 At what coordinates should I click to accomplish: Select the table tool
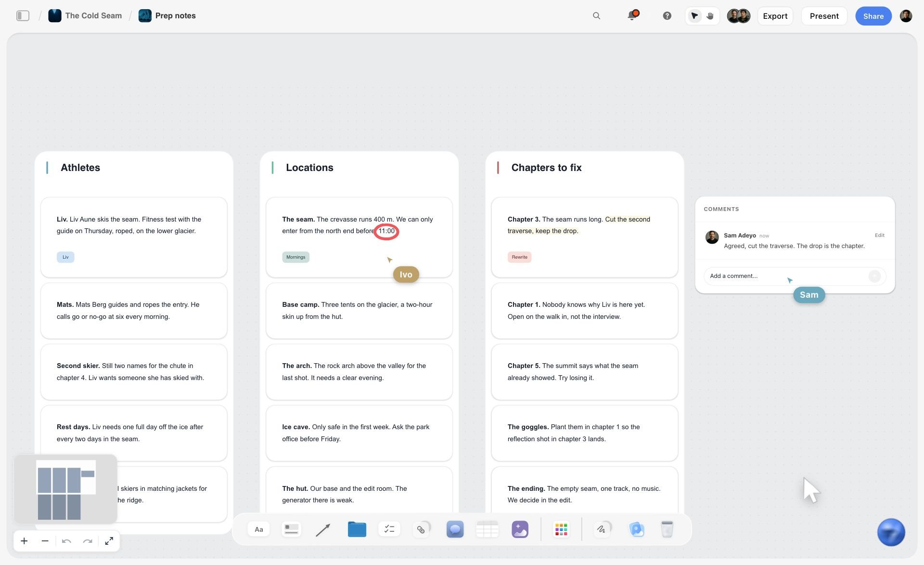[487, 529]
